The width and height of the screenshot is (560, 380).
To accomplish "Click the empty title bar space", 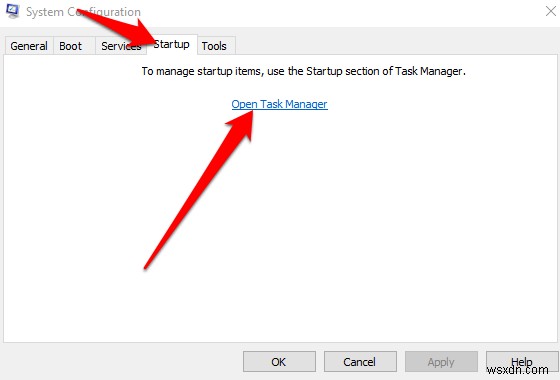I will [339, 12].
